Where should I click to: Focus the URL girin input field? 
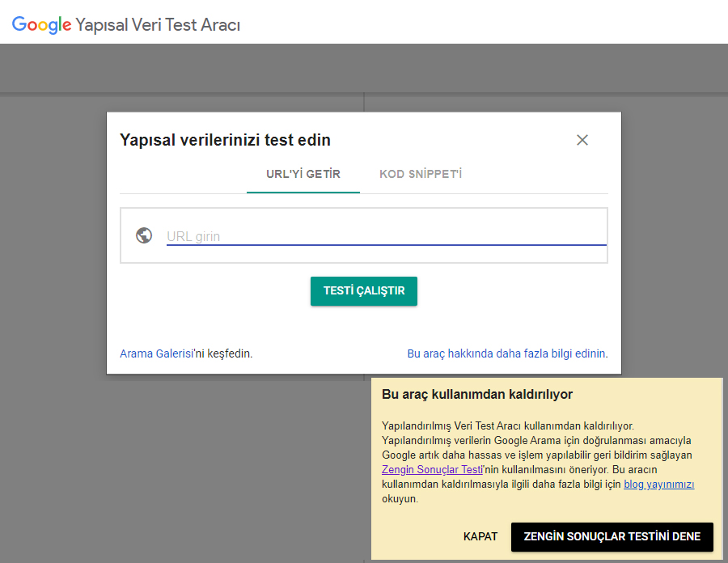387,236
